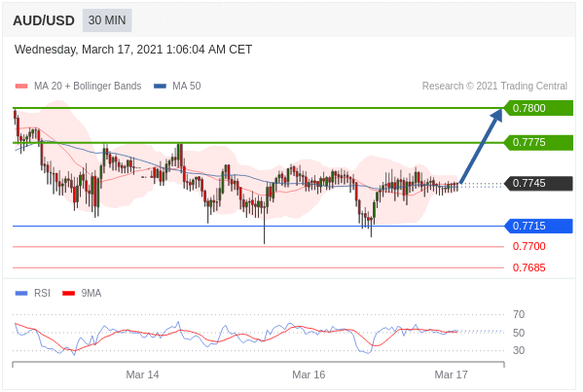Image resolution: width=583 pixels, height=392 pixels.
Task: Click the red 9MA legend swatch
Action: coord(69,293)
